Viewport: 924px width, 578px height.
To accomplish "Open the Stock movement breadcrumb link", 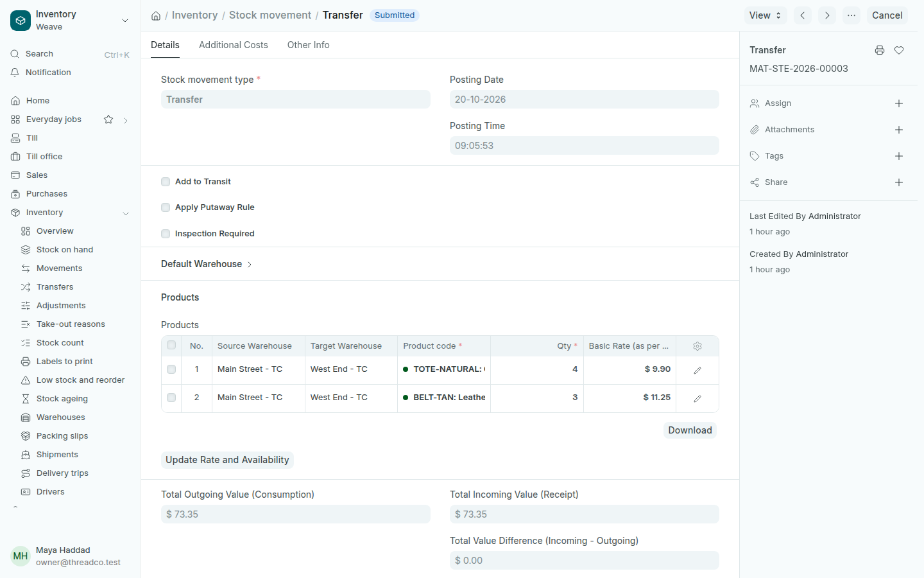I will tap(270, 15).
